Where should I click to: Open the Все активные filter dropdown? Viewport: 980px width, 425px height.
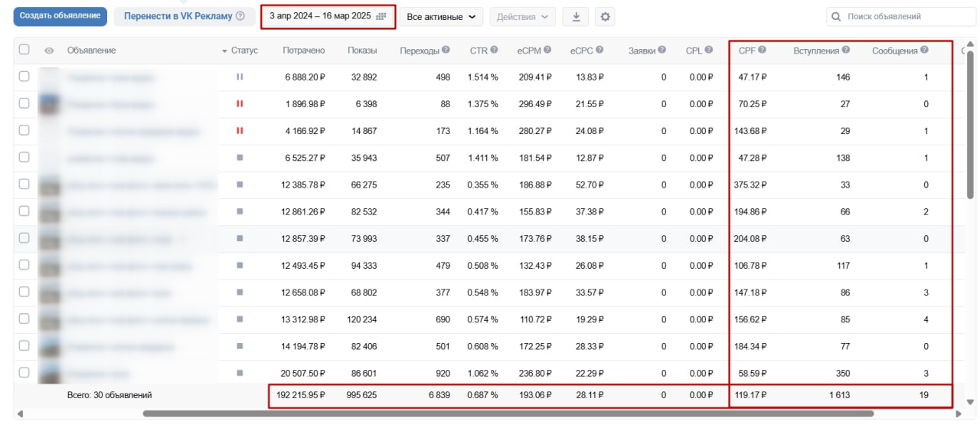point(441,17)
